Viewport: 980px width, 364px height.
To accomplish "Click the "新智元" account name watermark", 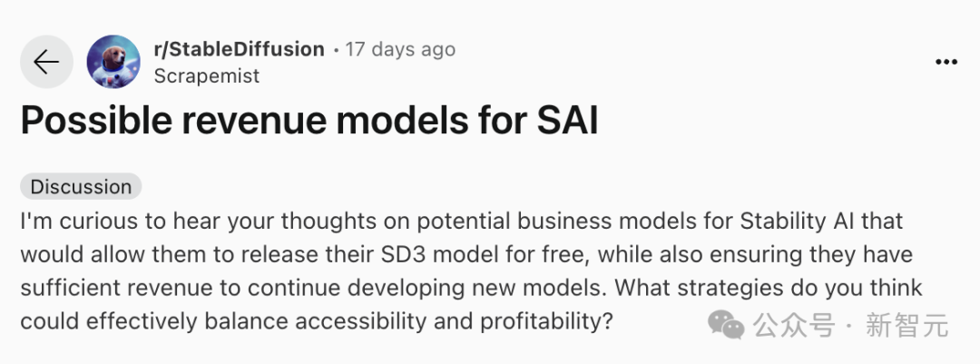I will (x=907, y=324).
